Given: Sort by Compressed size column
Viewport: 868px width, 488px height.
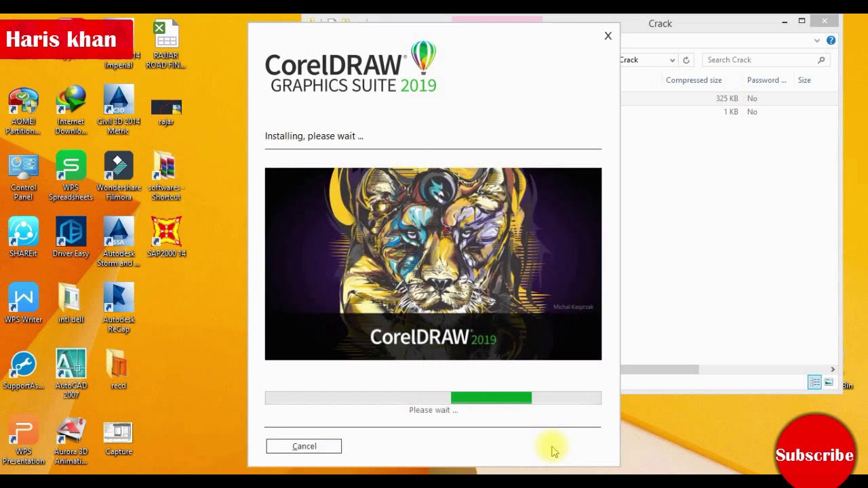Looking at the screenshot, I should click(694, 80).
